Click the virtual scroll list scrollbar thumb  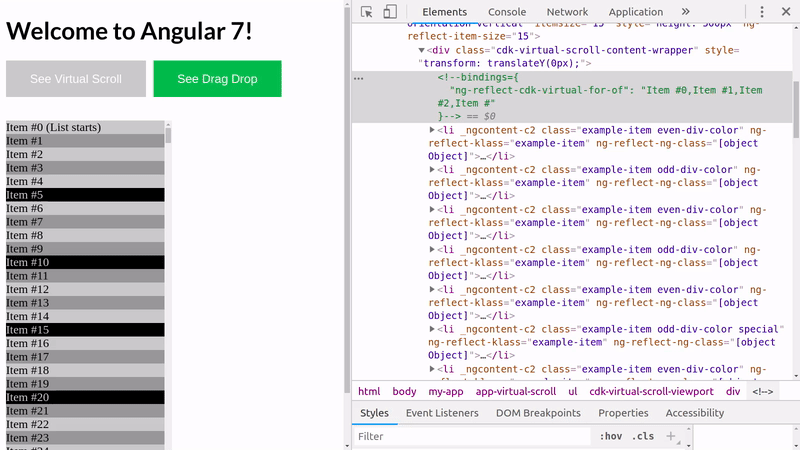click(x=168, y=135)
